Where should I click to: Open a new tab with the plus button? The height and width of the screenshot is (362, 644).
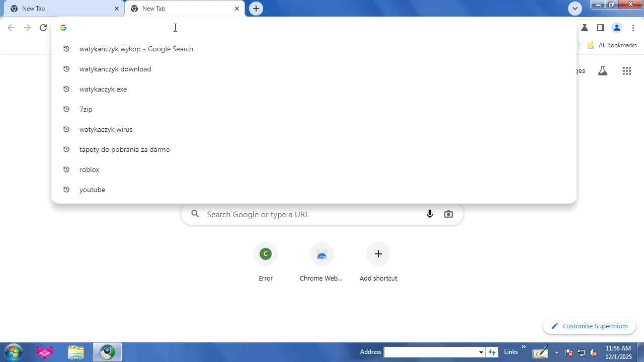click(256, 9)
